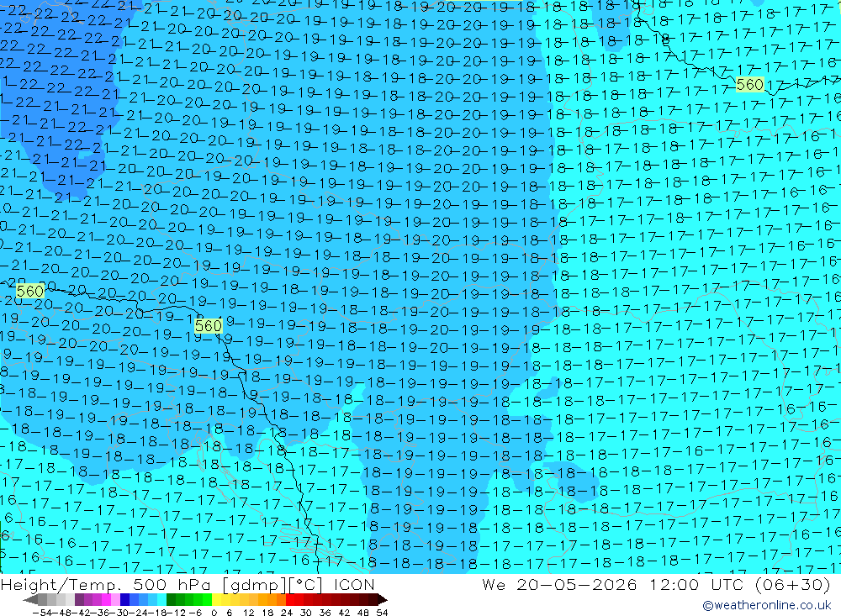
Task: Click the -54 value under the color scale
Action: pos(42,613)
